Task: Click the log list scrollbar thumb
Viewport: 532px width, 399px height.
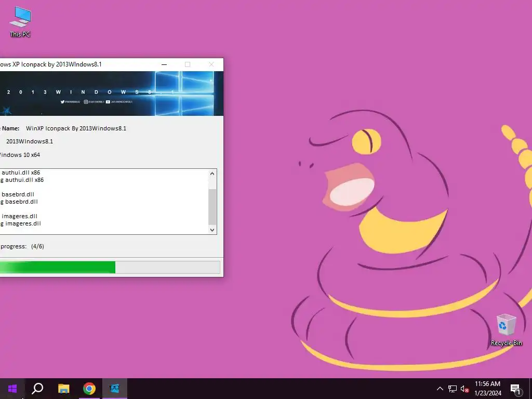Action: point(212,207)
